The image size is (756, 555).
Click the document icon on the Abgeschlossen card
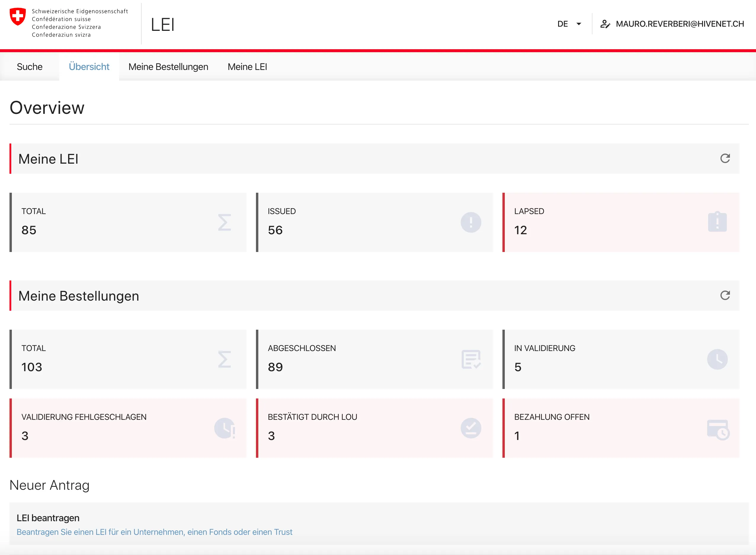471,359
